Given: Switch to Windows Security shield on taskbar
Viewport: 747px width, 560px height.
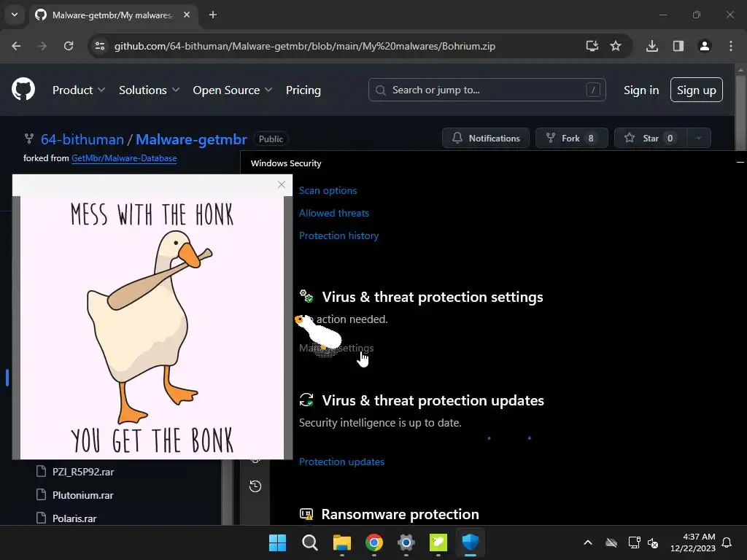Looking at the screenshot, I should (x=471, y=542).
